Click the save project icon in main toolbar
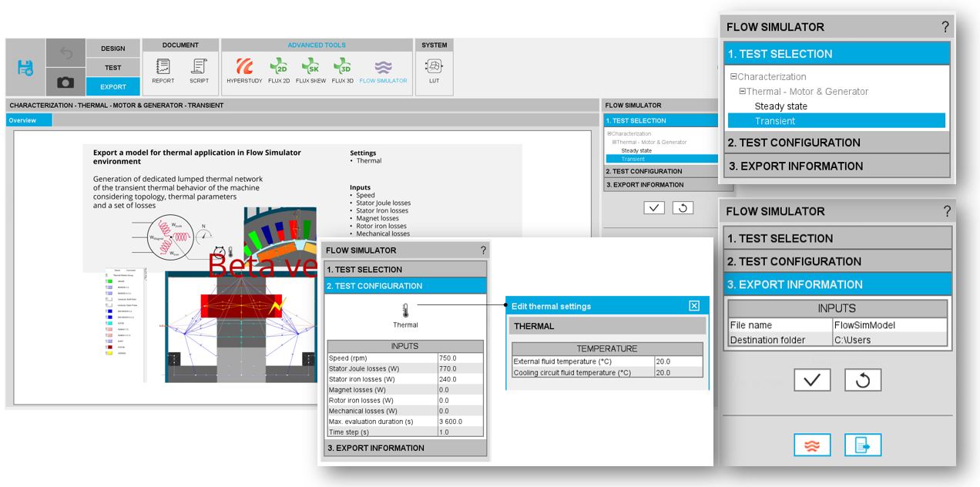This screenshot has height=487, width=980. [25, 67]
